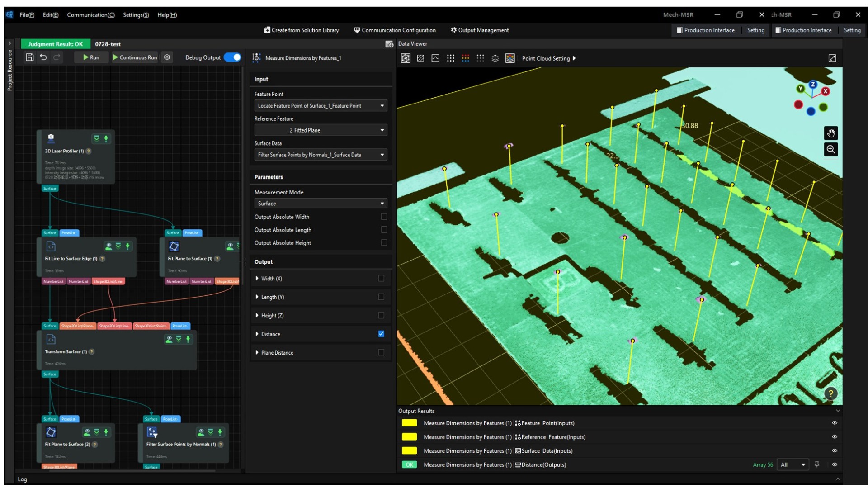Uncheck the Distance output checkbox
This screenshot has height=488, width=868.
(x=381, y=334)
